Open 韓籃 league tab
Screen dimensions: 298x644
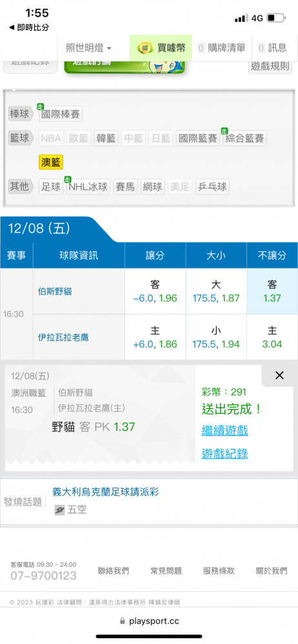coord(106,138)
